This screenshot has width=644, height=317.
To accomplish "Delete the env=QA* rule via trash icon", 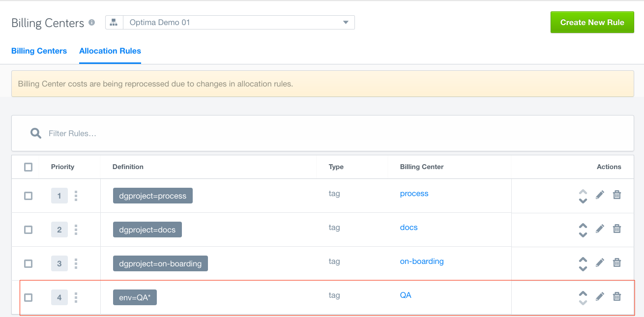I will [617, 296].
